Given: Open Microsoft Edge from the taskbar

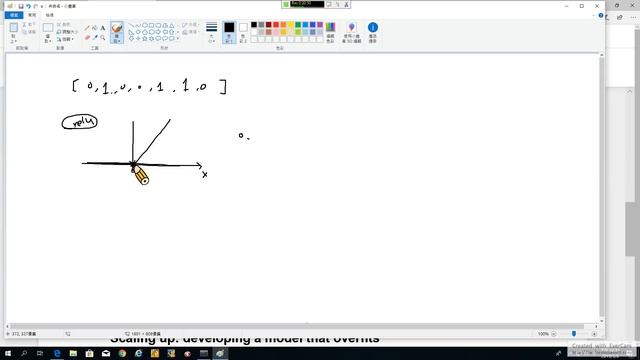Looking at the screenshot, I should coord(57,353).
